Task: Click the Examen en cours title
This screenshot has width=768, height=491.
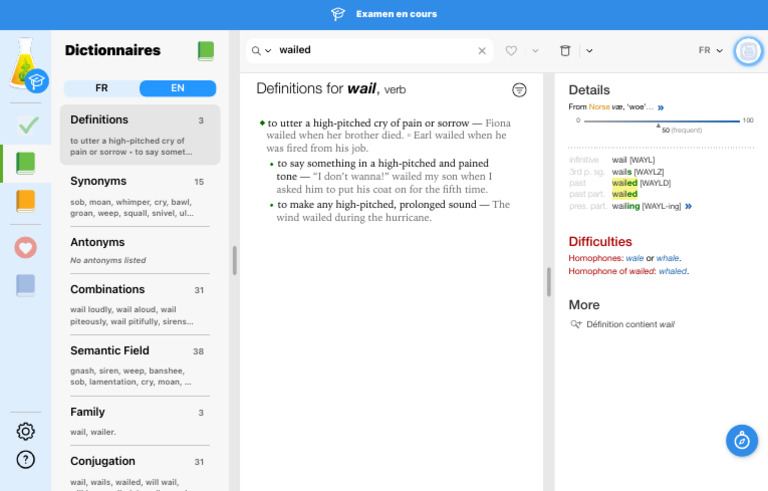Action: pyautogui.click(x=396, y=14)
